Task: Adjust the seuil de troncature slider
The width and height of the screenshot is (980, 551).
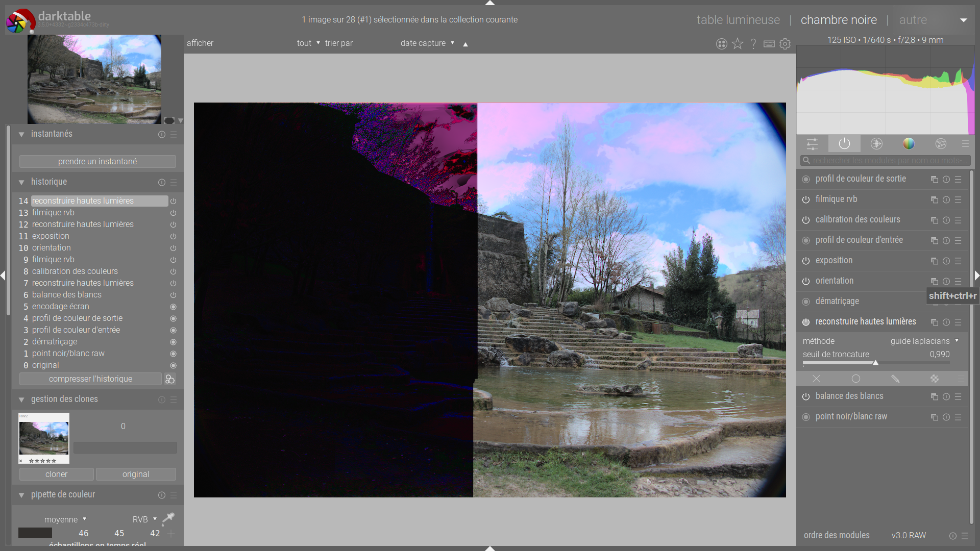Action: pyautogui.click(x=875, y=363)
